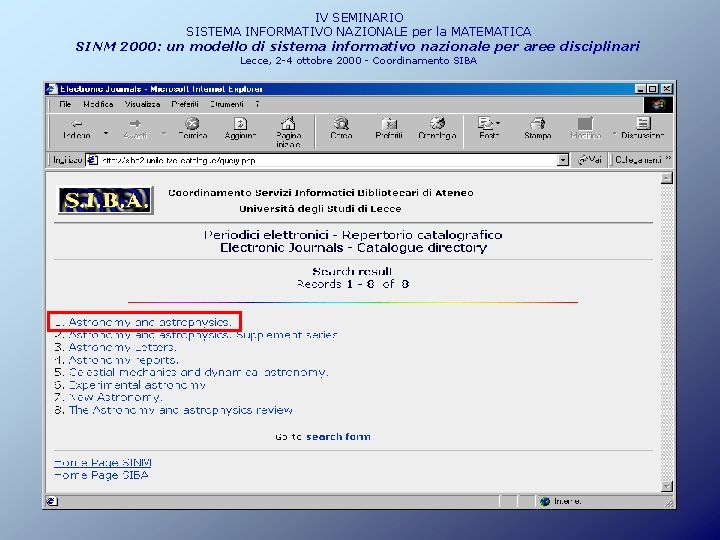Open the Indietro back history dropdown arrow
The height and width of the screenshot is (540, 720).
[106, 134]
